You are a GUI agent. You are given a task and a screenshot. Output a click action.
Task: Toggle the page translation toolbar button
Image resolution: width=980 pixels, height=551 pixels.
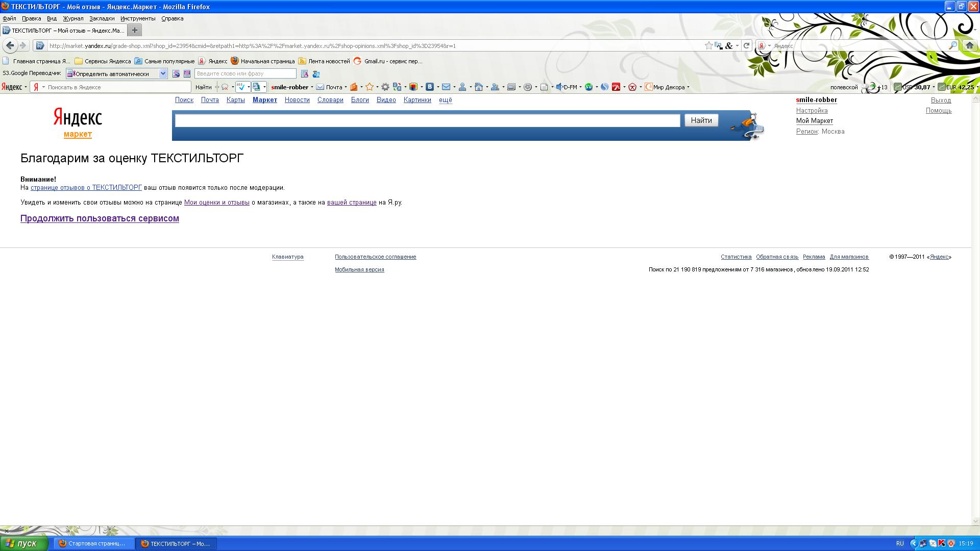(257, 87)
